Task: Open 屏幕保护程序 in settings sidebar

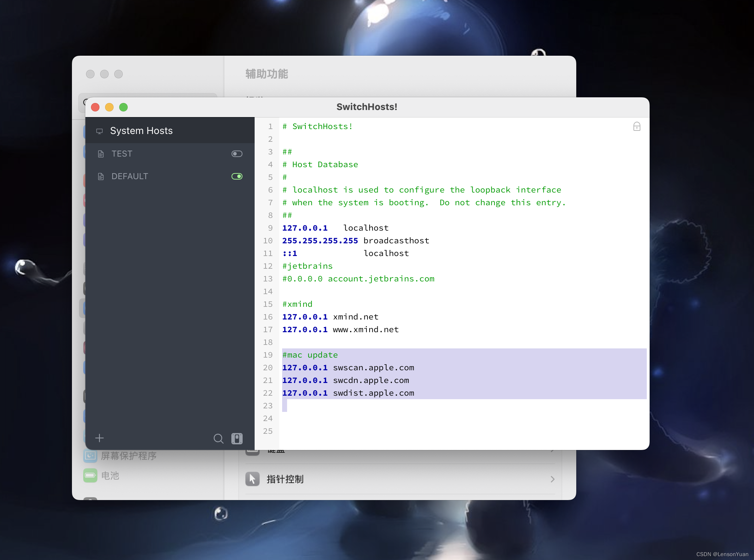Action: (x=128, y=456)
